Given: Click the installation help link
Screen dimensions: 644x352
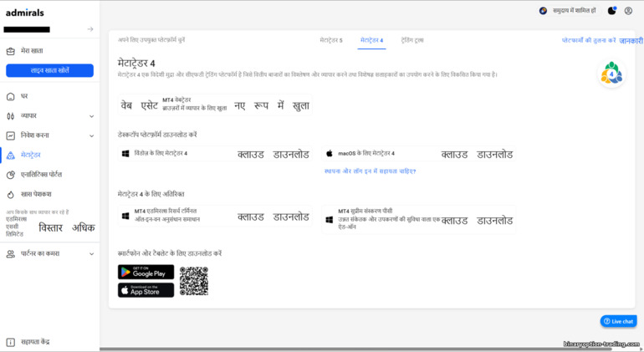Looking at the screenshot, I should pos(370,171).
